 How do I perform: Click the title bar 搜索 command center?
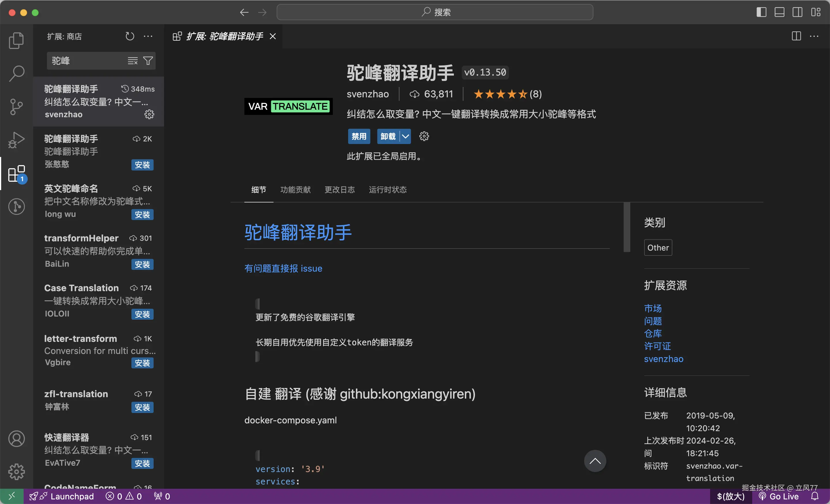tap(435, 12)
